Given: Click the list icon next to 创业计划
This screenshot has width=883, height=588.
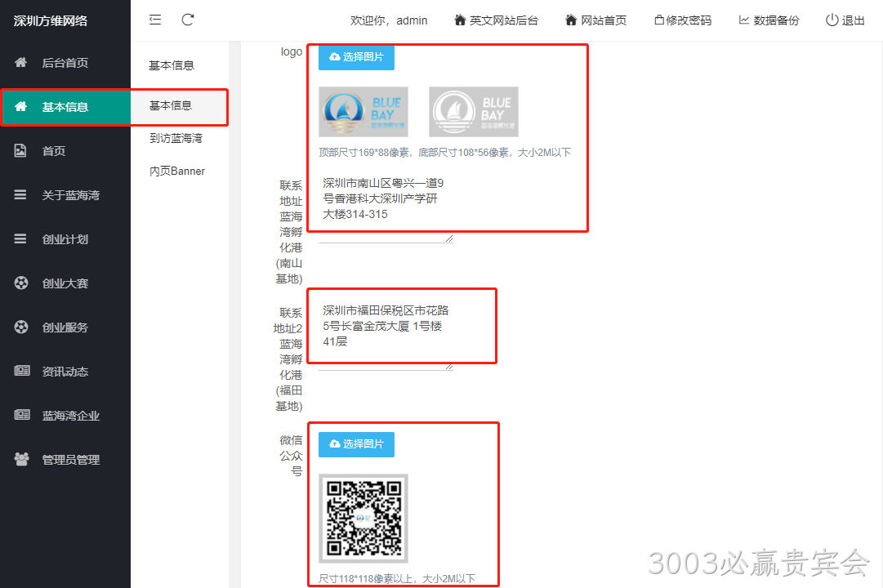Looking at the screenshot, I should [20, 238].
